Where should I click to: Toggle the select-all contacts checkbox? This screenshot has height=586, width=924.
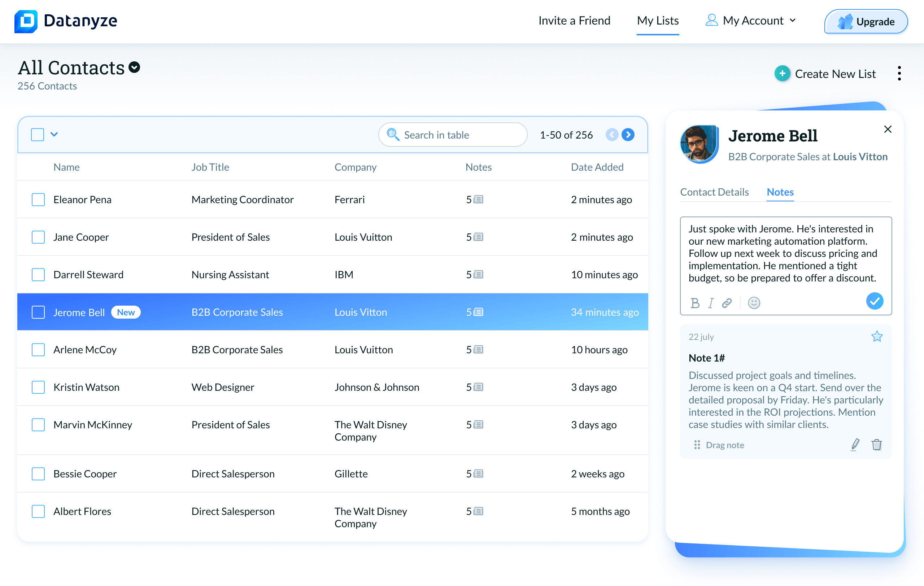(x=38, y=135)
